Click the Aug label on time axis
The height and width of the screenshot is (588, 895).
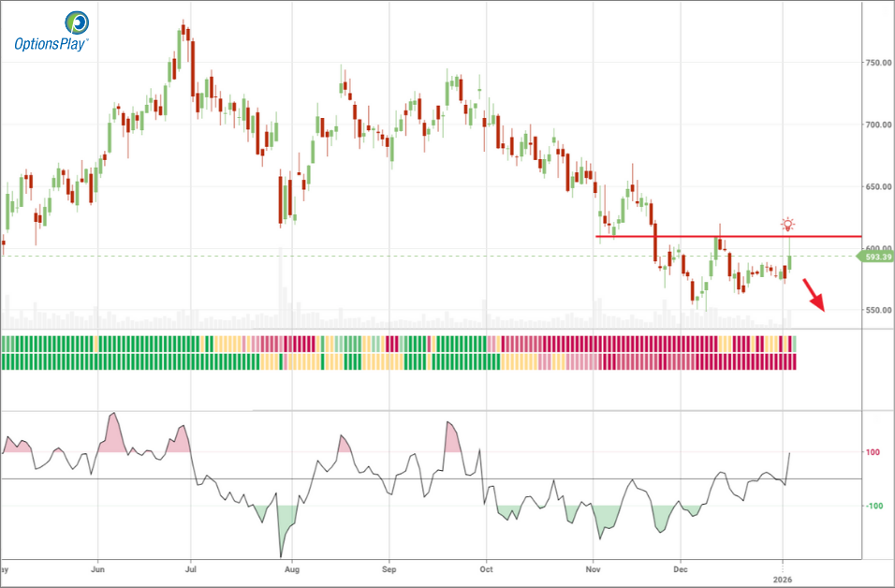pyautogui.click(x=291, y=568)
